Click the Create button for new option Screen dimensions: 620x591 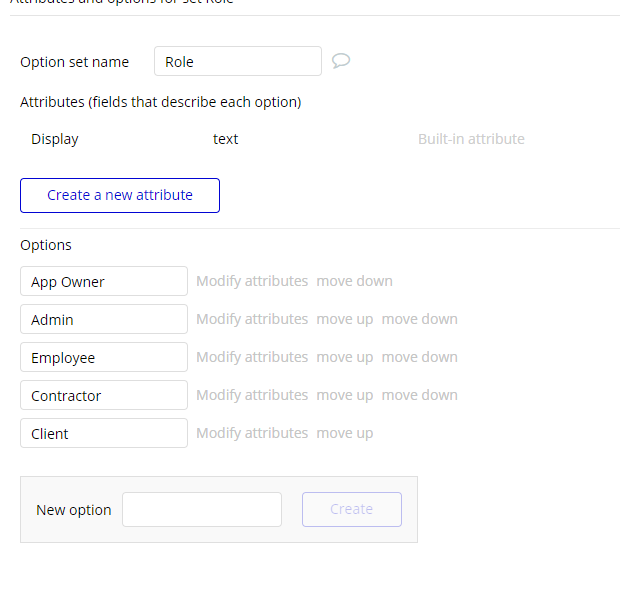(x=352, y=509)
